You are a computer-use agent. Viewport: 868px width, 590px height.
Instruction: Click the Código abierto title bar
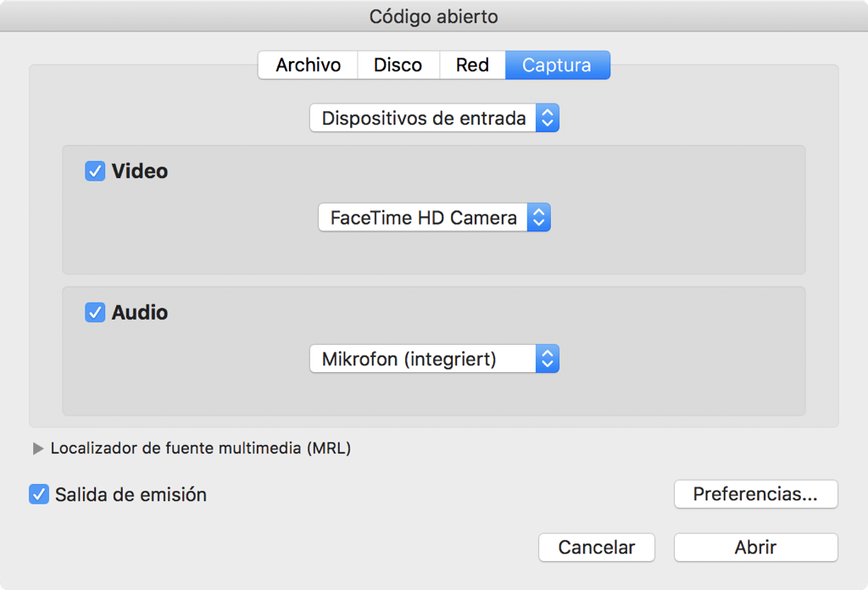(434, 16)
